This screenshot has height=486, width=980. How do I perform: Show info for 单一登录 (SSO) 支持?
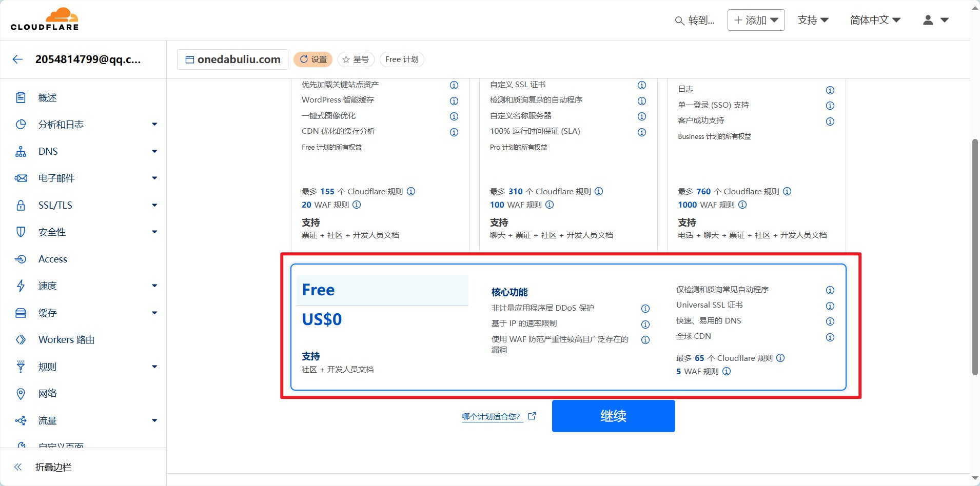pos(830,106)
